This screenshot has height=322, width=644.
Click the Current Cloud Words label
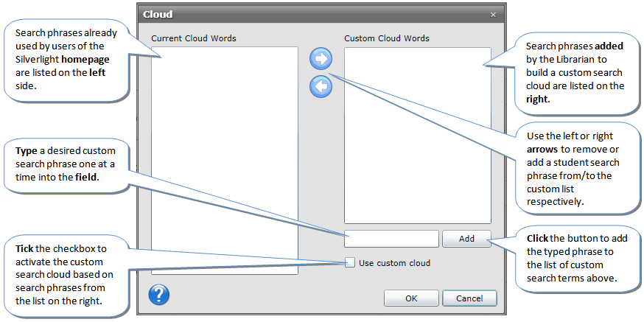194,38
